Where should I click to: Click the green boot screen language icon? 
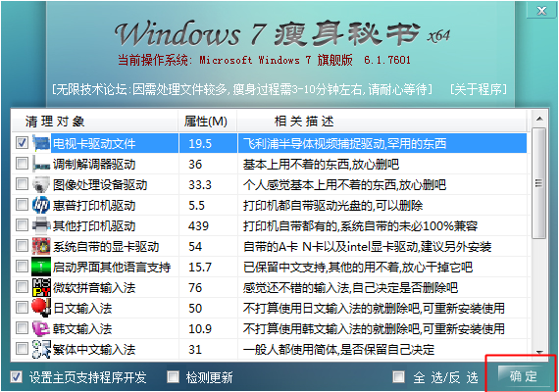[x=41, y=267]
